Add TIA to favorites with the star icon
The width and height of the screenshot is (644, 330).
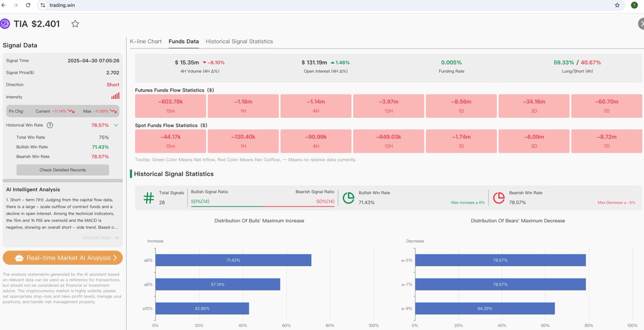pyautogui.click(x=75, y=24)
